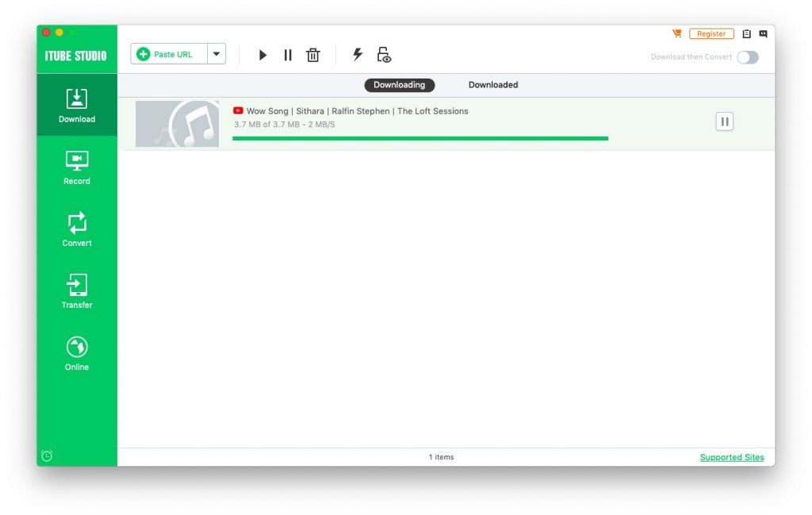Click the Register button
This screenshot has width=812, height=515.
click(711, 33)
